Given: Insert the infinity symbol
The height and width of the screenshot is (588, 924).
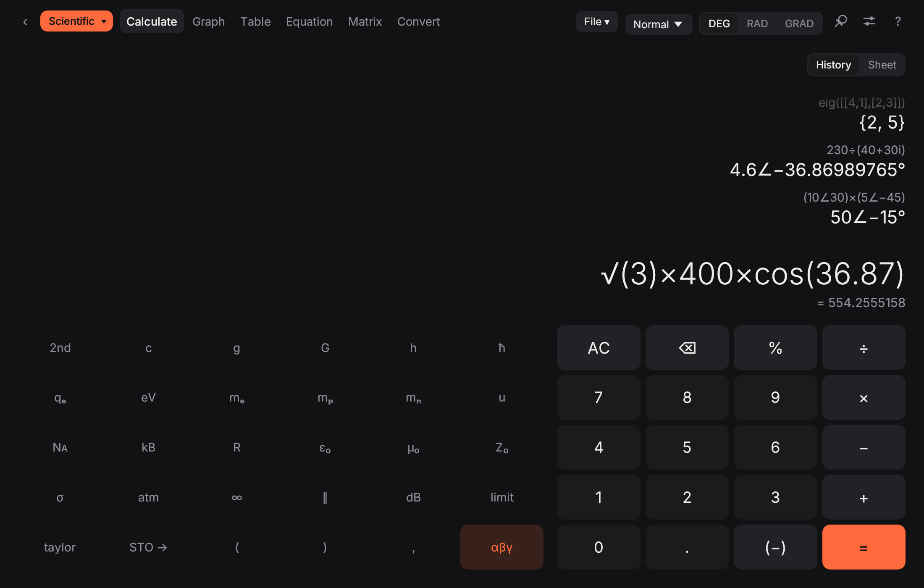Looking at the screenshot, I should [237, 497].
